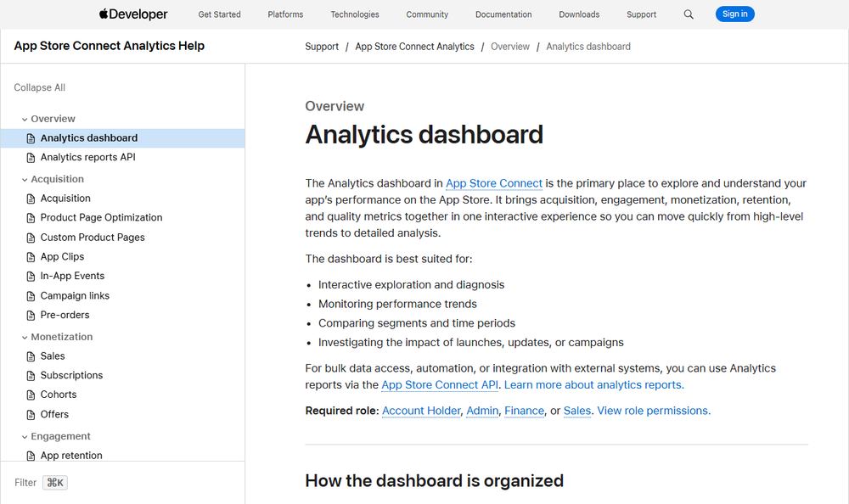Click Collapse All in sidebar
The height and width of the screenshot is (504, 849).
[40, 87]
